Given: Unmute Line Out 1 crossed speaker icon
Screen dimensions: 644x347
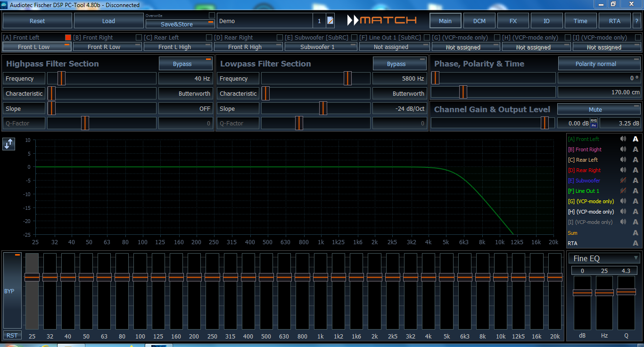Looking at the screenshot, I should pyautogui.click(x=623, y=191).
